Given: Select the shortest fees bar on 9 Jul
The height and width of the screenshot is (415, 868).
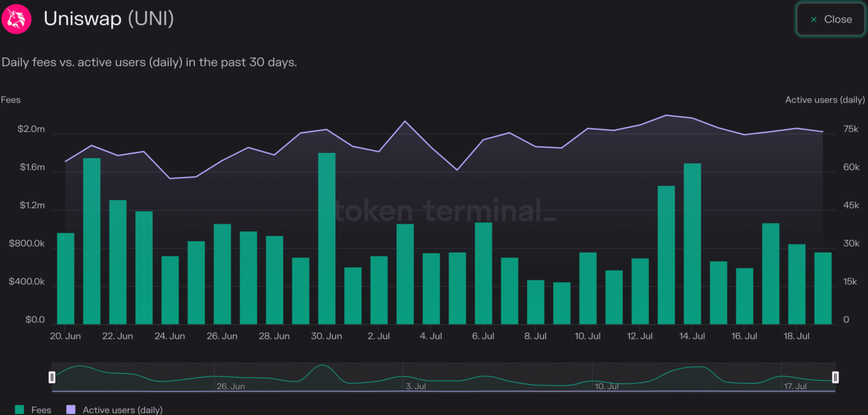Looking at the screenshot, I should pyautogui.click(x=562, y=303).
